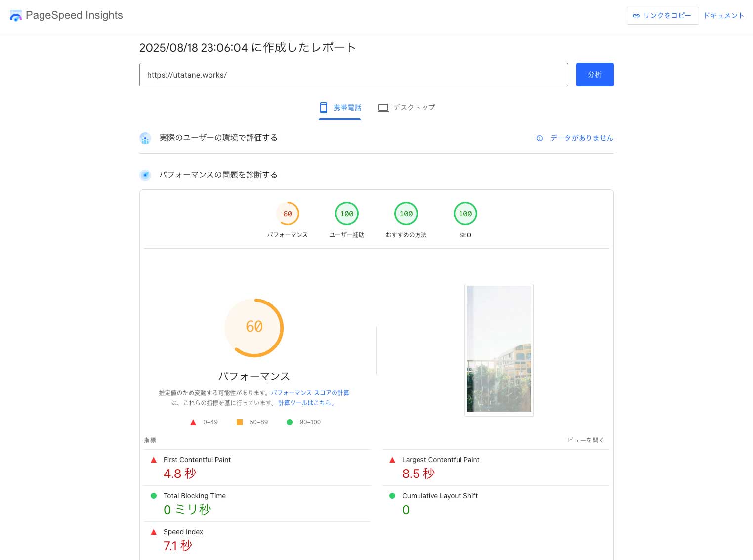This screenshot has height=560, width=753.
Task: Switch to the デスクトップ tab
Action: click(x=406, y=108)
